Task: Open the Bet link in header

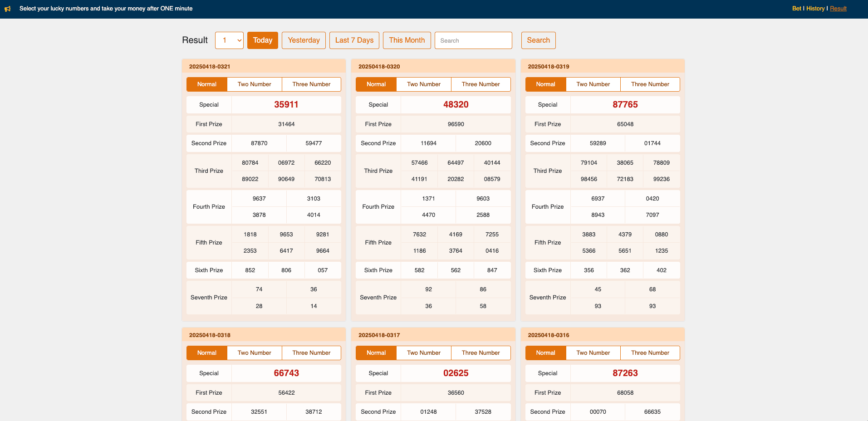Action: (x=797, y=9)
